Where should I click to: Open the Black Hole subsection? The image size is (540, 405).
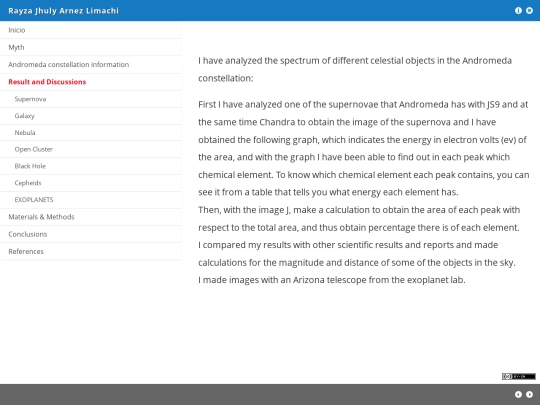pos(91,166)
